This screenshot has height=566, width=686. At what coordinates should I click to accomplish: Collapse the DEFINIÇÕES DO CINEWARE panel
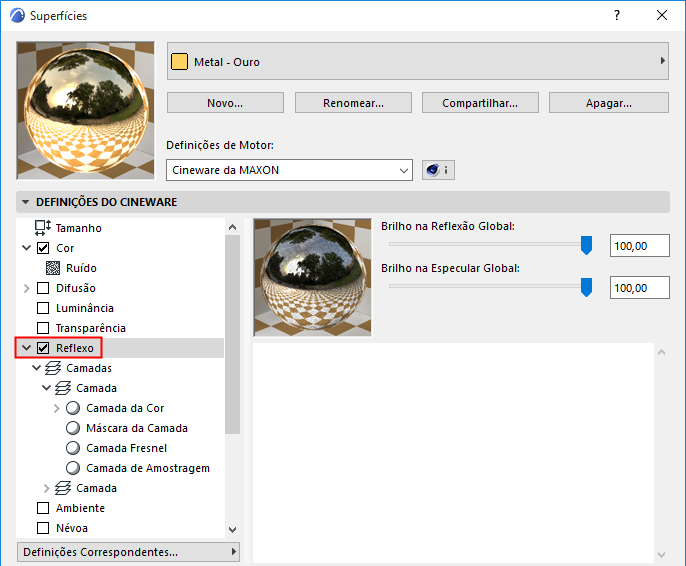[25, 202]
